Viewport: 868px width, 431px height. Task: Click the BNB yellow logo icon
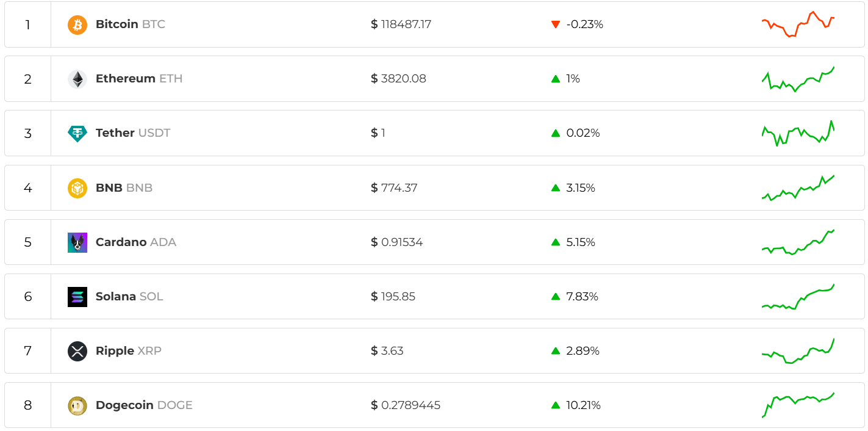click(77, 188)
